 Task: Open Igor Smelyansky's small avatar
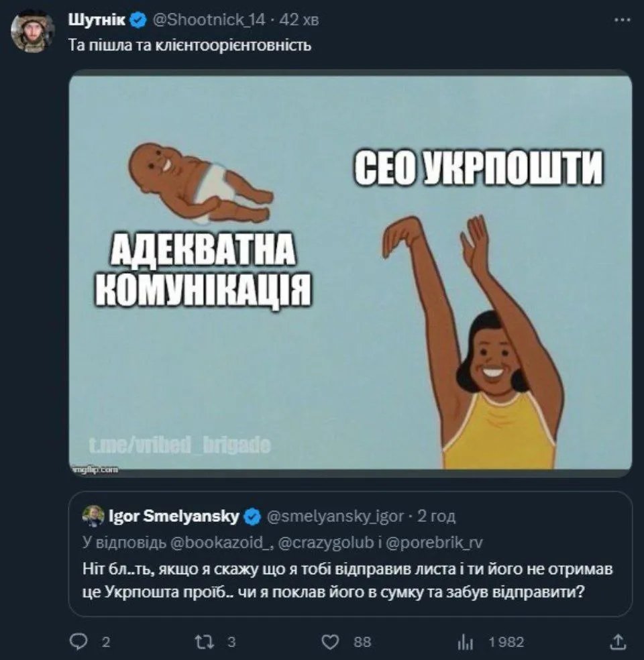tap(93, 516)
